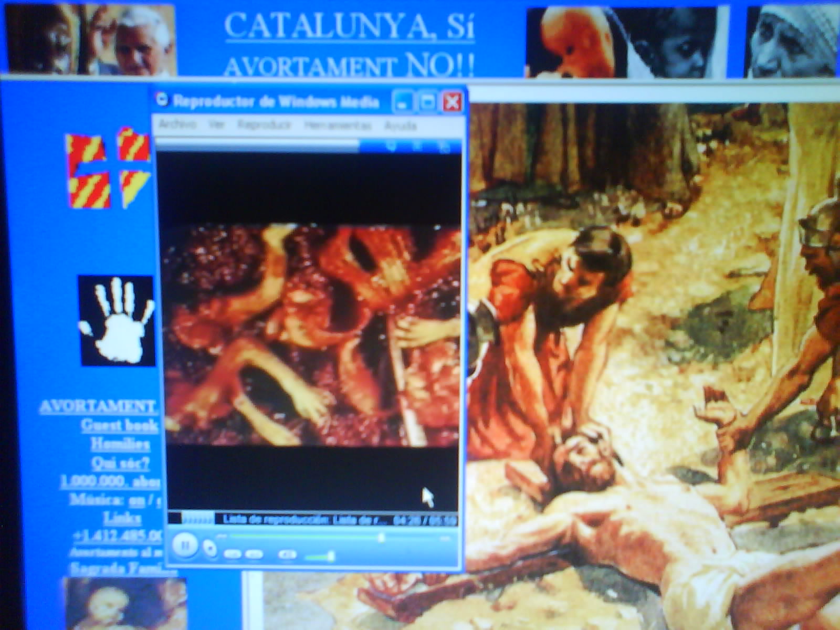Pause playback in Windows Media Player

tap(184, 544)
